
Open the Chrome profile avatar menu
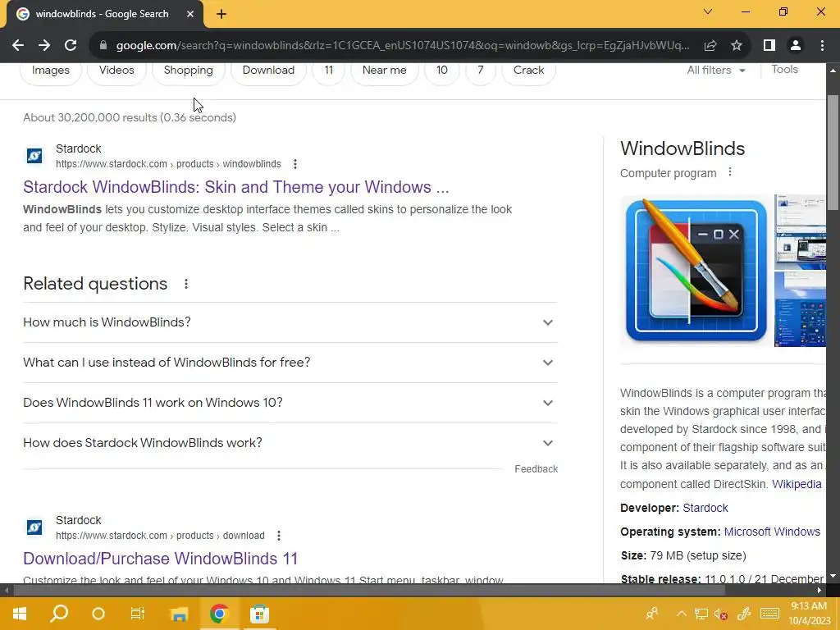[x=796, y=46]
